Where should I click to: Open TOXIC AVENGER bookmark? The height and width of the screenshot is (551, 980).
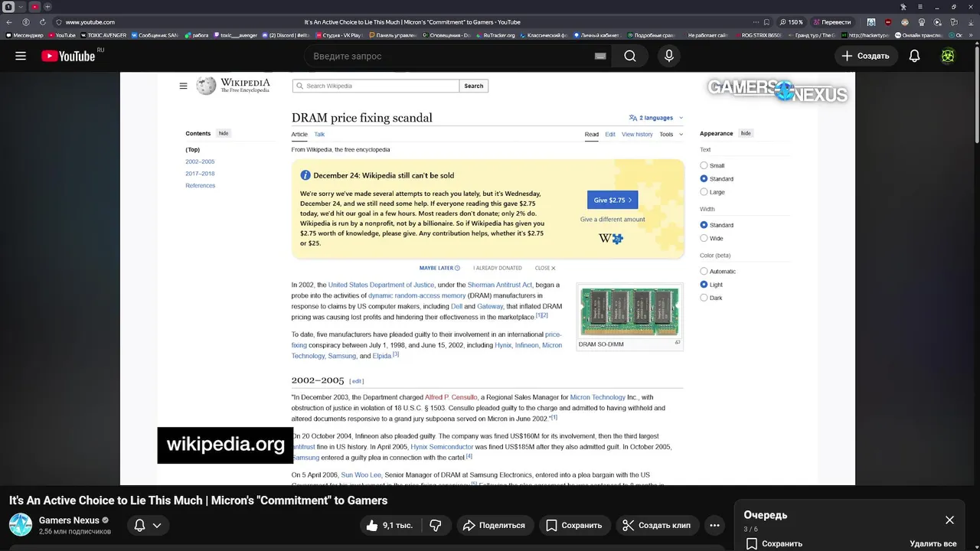click(x=103, y=35)
